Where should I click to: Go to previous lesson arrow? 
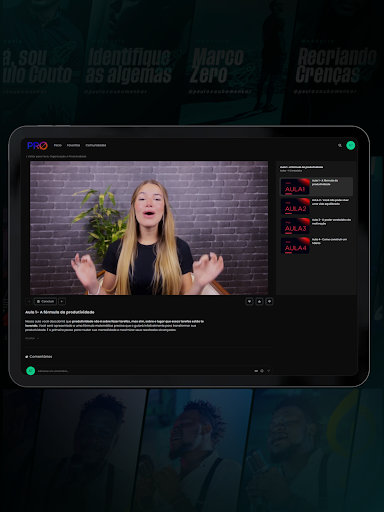pos(29,301)
